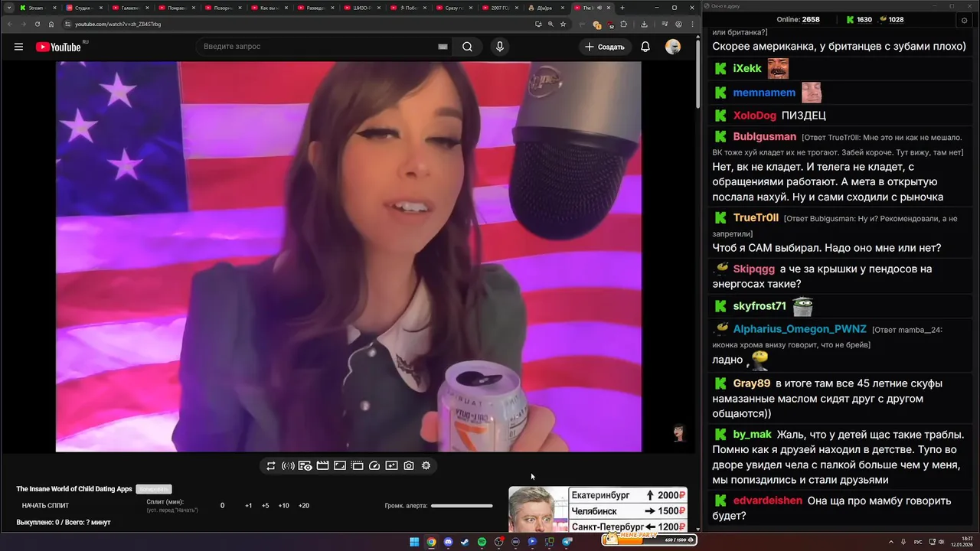Viewport: 980px width, 551px height.
Task: Add +5 minutes to the split
Action: tap(266, 505)
